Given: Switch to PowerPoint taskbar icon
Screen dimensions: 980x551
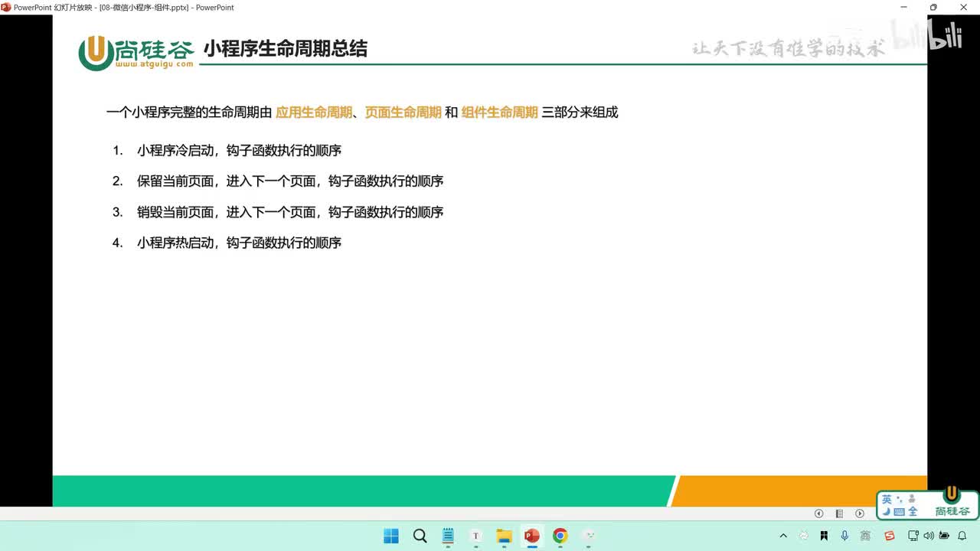Looking at the screenshot, I should coord(532,536).
